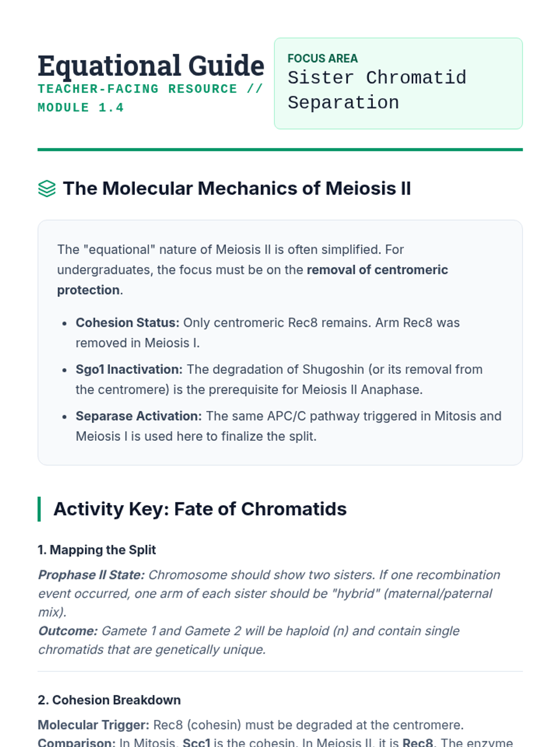Click the Separase Activation bullet label
Image resolution: width=560 pixels, height=747 pixels.
(x=139, y=416)
